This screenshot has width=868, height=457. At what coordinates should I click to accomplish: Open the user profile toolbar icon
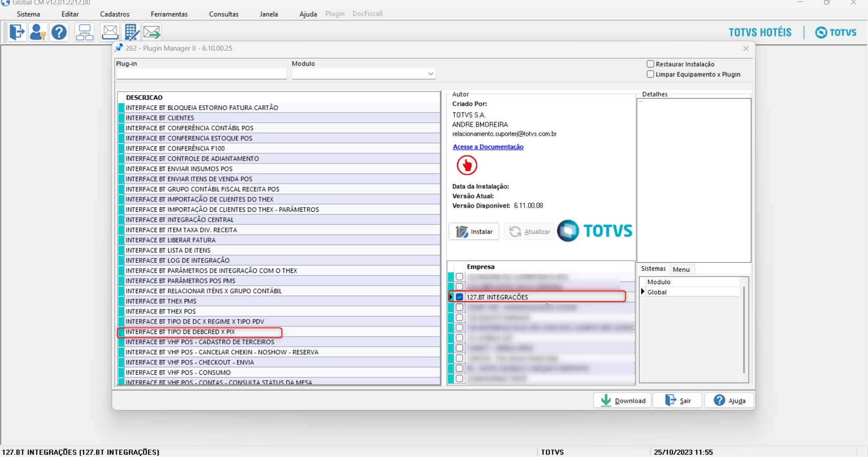click(x=38, y=32)
